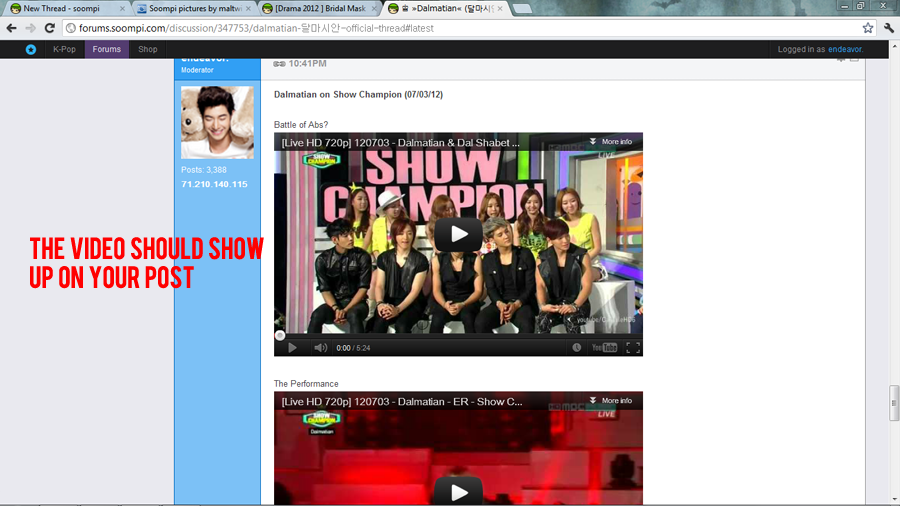Open the K-Pop navigation item

click(x=64, y=49)
